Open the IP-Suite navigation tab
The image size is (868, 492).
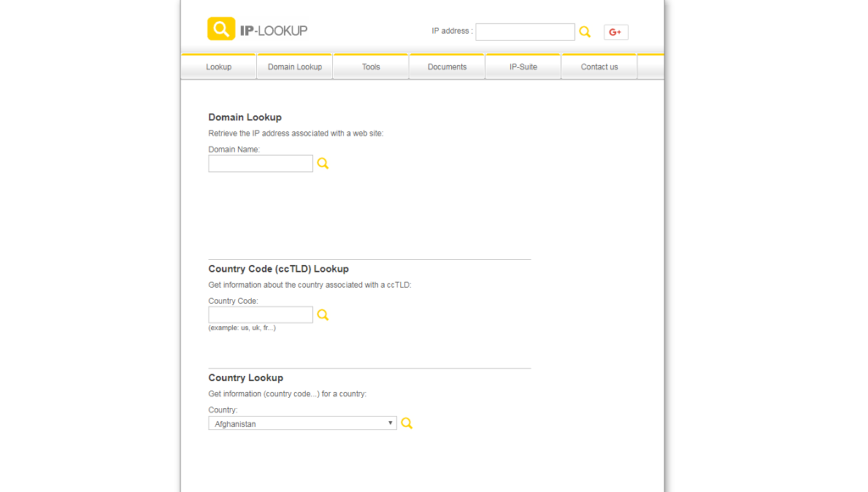tap(523, 66)
